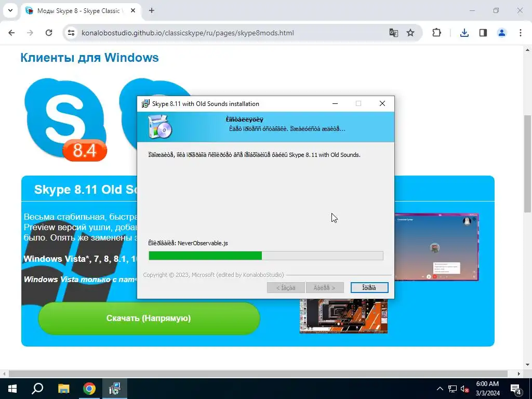Select the installer taskbar icon
532x399 pixels.
point(115,389)
